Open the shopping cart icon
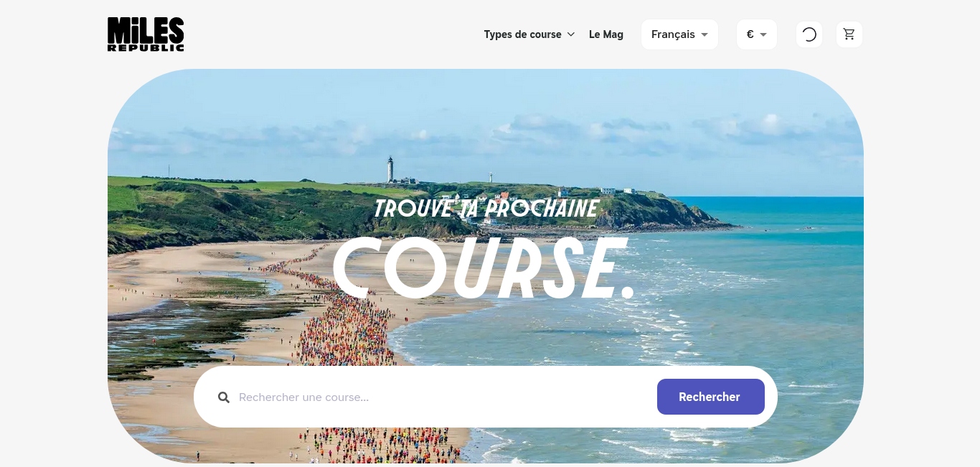 [x=849, y=34]
